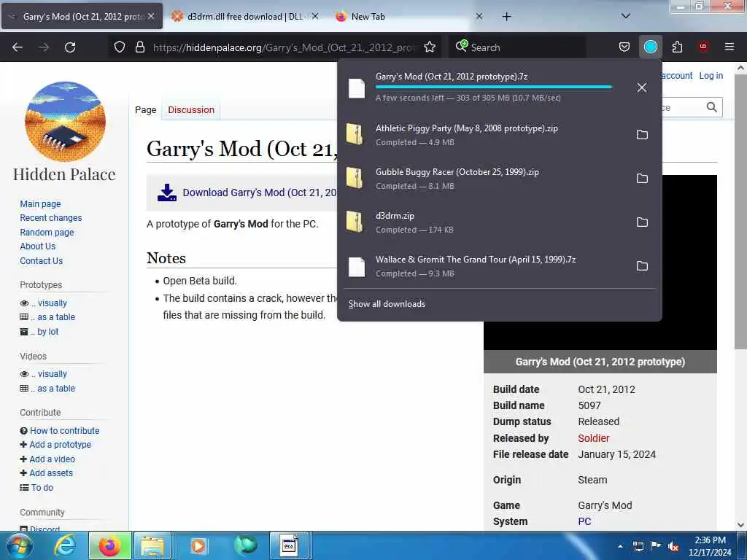Image resolution: width=747 pixels, height=560 pixels.
Task: Open Random page in sidebar
Action: click(47, 233)
